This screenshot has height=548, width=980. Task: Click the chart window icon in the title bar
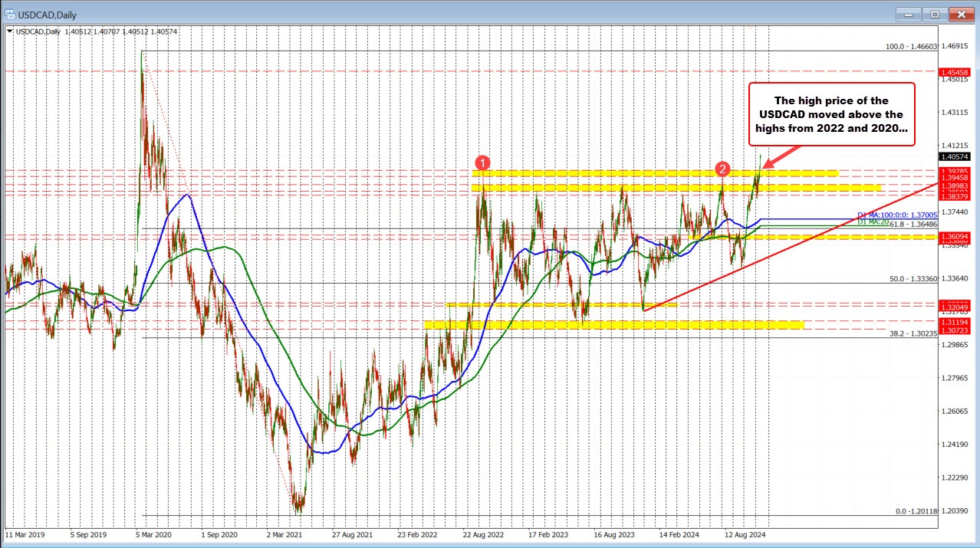(x=9, y=13)
